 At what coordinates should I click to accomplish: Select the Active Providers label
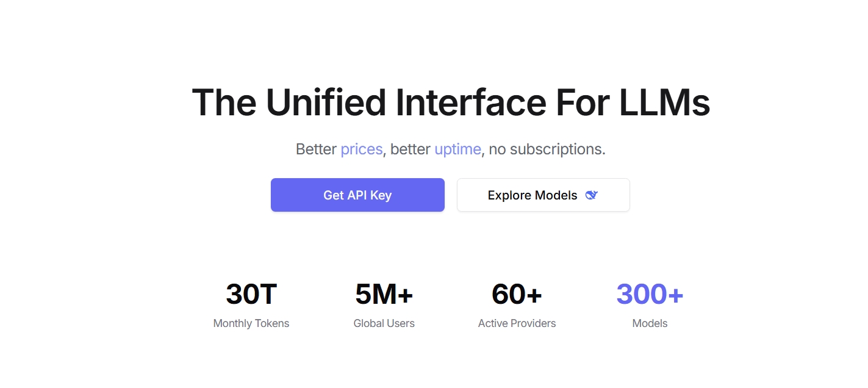pyautogui.click(x=517, y=323)
